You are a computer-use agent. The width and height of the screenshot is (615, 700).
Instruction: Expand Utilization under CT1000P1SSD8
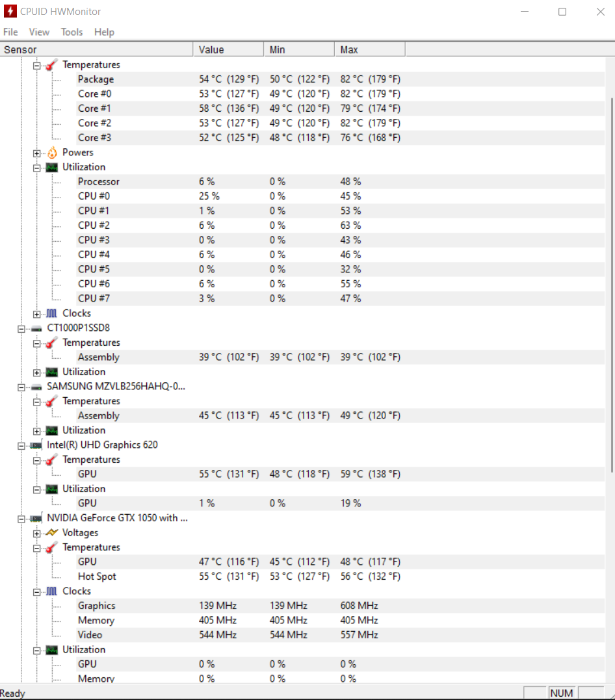[36, 372]
